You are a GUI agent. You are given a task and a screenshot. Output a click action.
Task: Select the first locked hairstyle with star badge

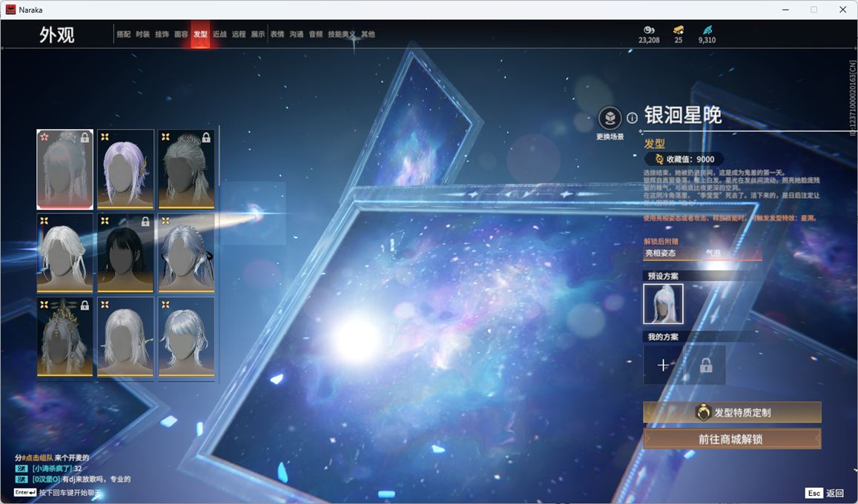pyautogui.click(x=65, y=169)
